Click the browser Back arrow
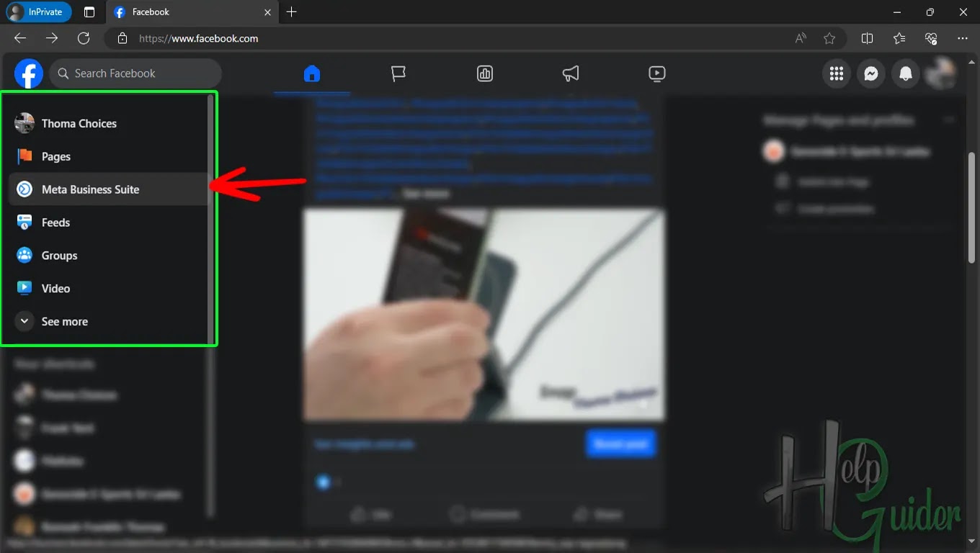 [x=20, y=38]
